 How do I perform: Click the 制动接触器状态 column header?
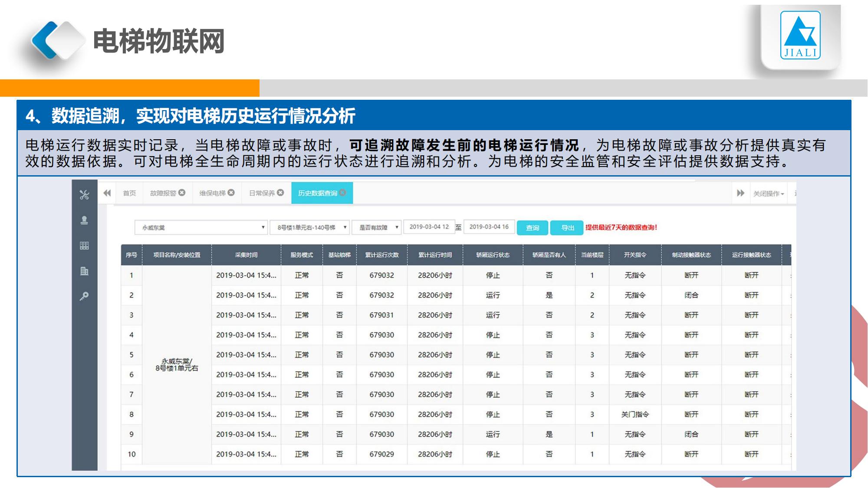(x=691, y=255)
